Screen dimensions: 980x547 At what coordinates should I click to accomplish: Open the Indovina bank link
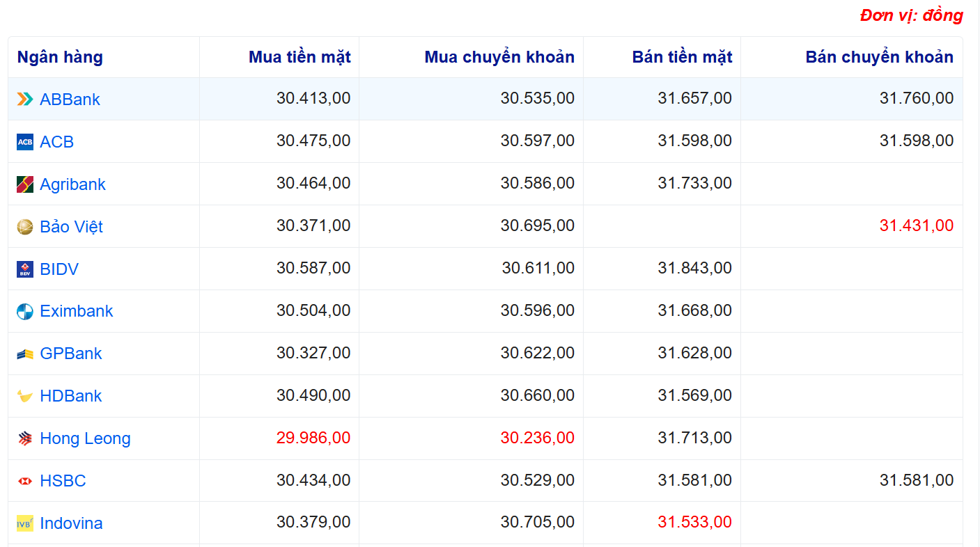click(71, 523)
